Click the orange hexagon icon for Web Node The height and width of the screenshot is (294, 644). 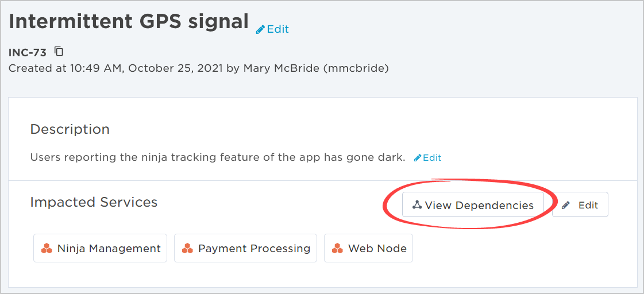tap(337, 249)
